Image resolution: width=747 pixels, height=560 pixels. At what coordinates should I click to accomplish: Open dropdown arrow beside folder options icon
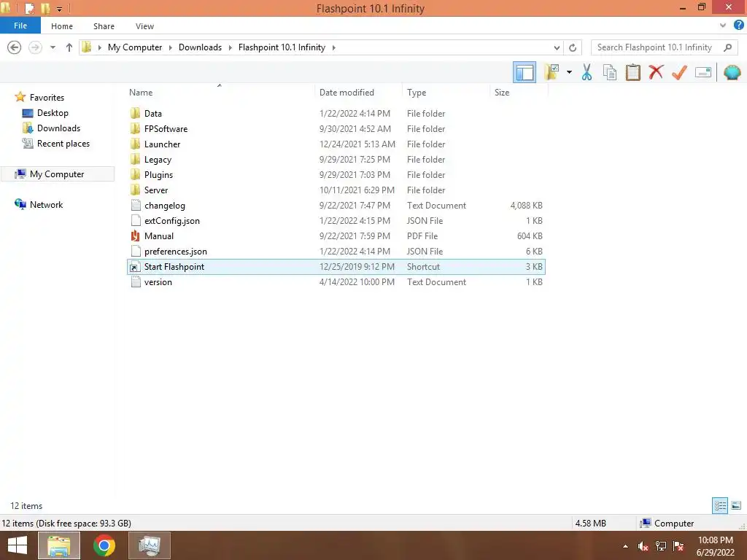pyautogui.click(x=569, y=72)
